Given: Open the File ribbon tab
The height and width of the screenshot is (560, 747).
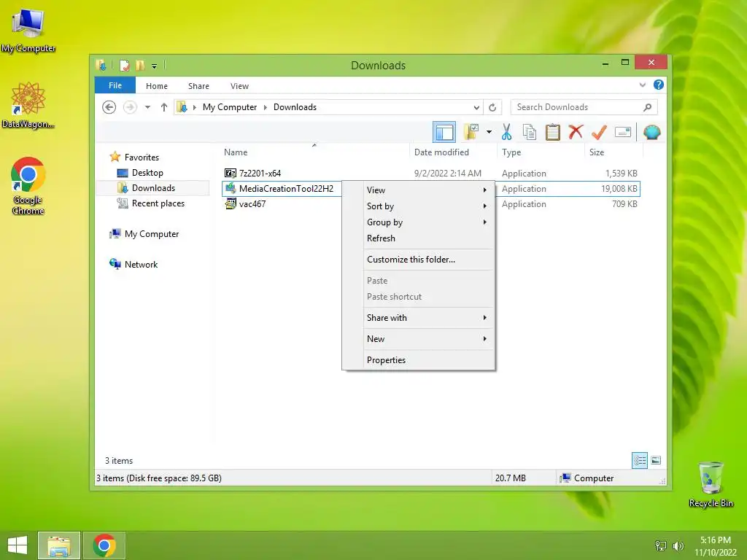Looking at the screenshot, I should point(115,85).
